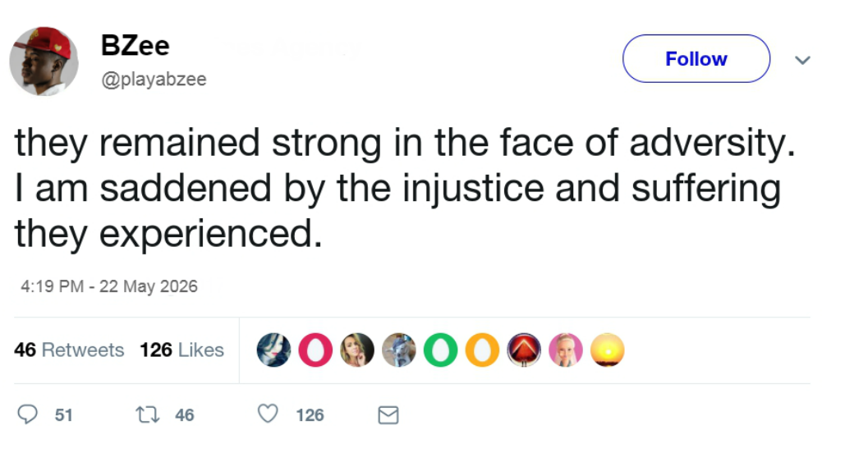Image resolution: width=868 pixels, height=462 pixels.
Task: Open the red pyramid avatar profile
Action: coord(523,350)
